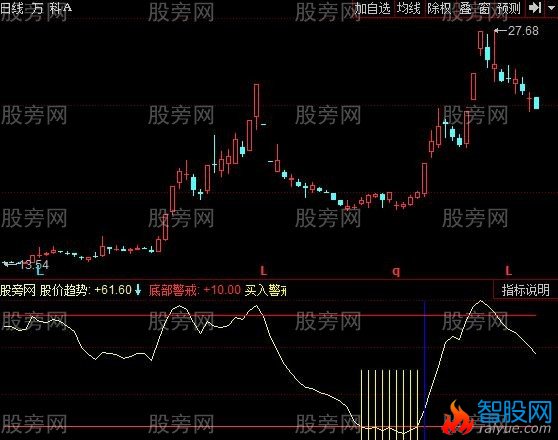
Task: Click the 底部警戒 indicator label
Action: click(173, 290)
